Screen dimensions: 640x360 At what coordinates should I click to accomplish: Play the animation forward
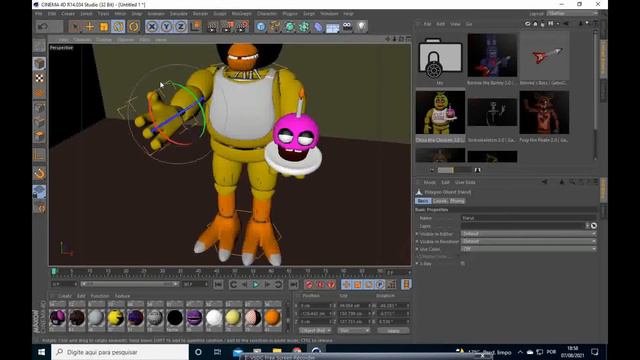(256, 284)
